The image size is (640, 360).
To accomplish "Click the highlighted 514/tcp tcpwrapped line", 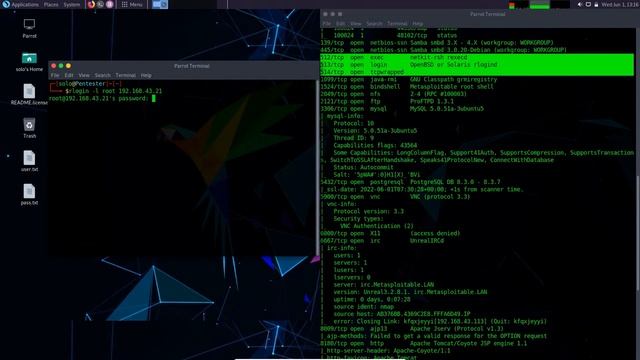I will (x=477, y=72).
